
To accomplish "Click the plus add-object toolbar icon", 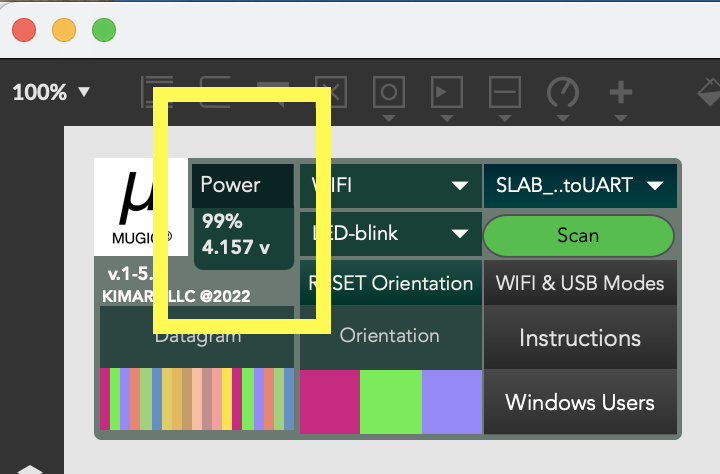I will pyautogui.click(x=621, y=93).
